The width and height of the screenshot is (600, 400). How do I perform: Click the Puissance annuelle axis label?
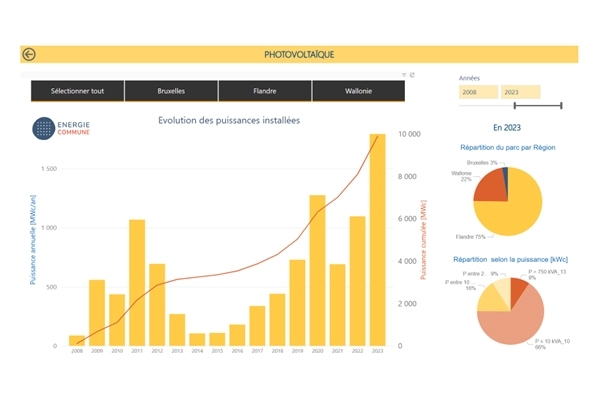pos(33,240)
